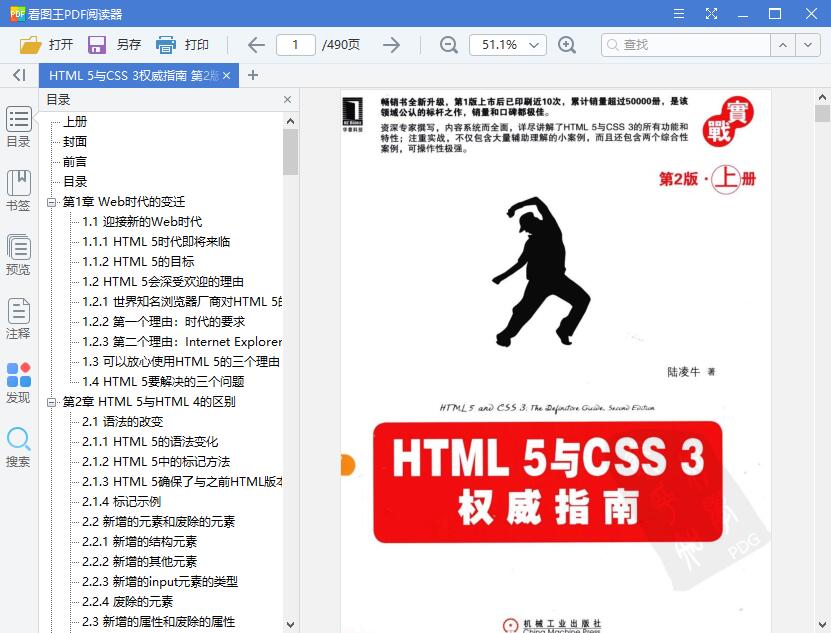Select 1.3 可以放心使用HTML 5的三个理由

coord(181,362)
